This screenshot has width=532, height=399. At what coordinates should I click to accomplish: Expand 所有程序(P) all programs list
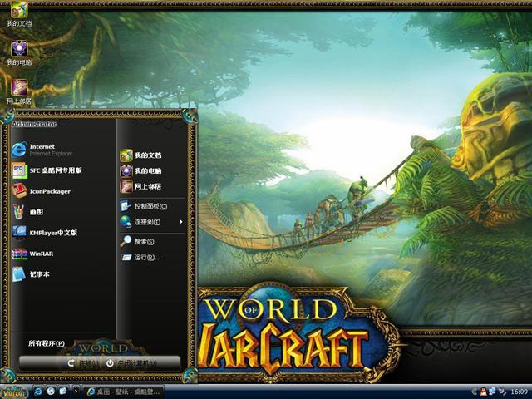click(x=47, y=343)
